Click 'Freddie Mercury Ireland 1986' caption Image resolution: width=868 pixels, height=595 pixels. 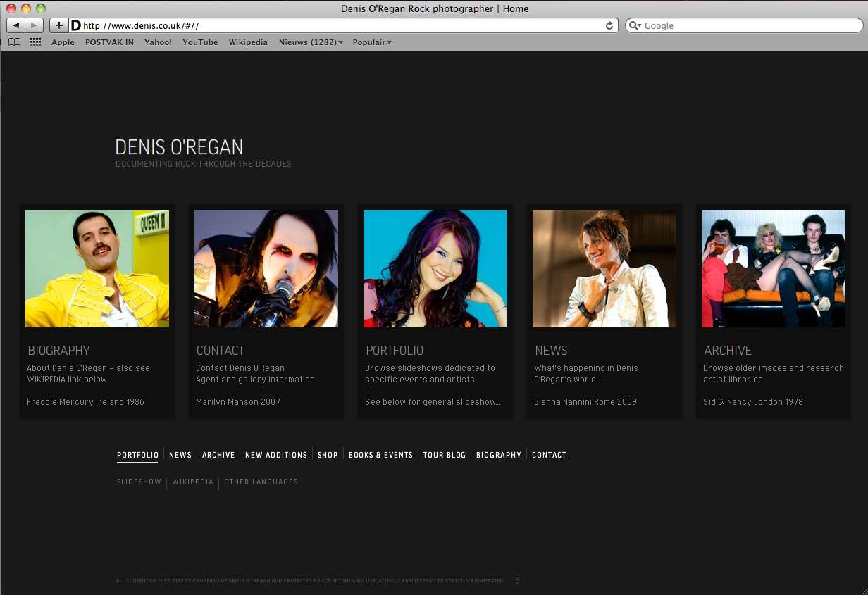(x=85, y=402)
